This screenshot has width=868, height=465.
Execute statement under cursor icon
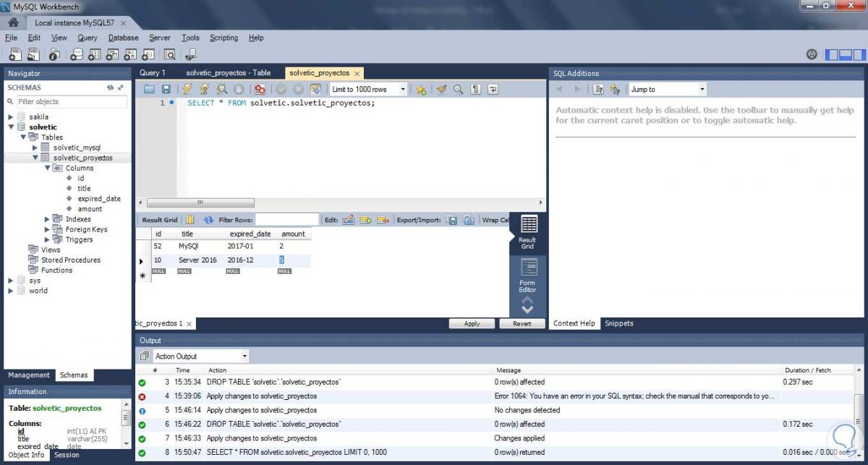tap(205, 90)
